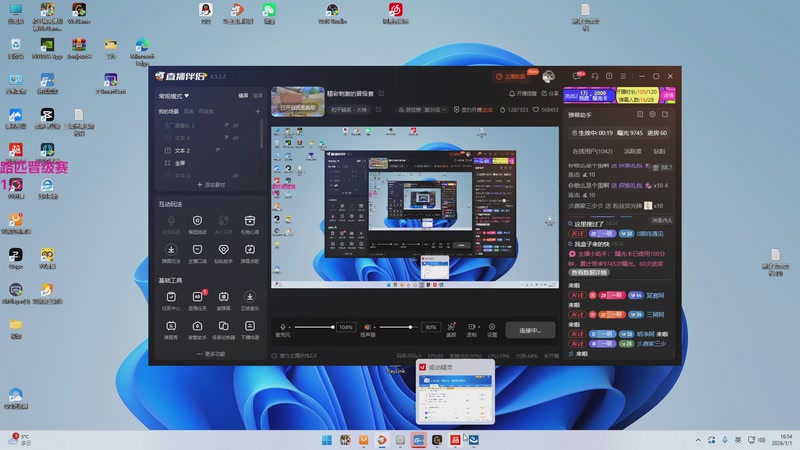Edit the game category pencil icon
Viewport: 800px width, 450px height.
(379, 109)
